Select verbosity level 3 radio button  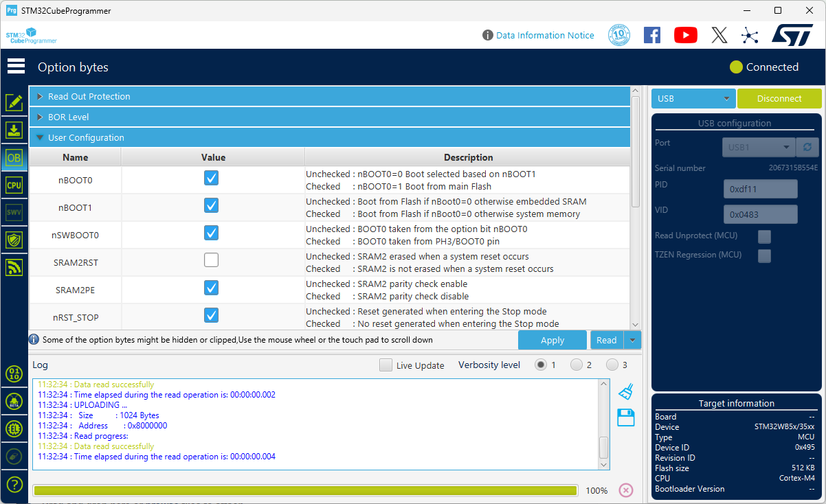612,364
